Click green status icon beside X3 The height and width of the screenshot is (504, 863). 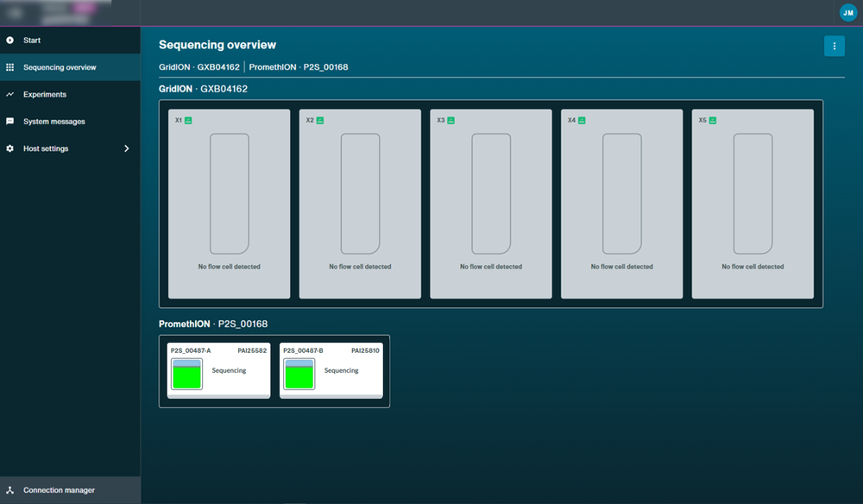[450, 120]
